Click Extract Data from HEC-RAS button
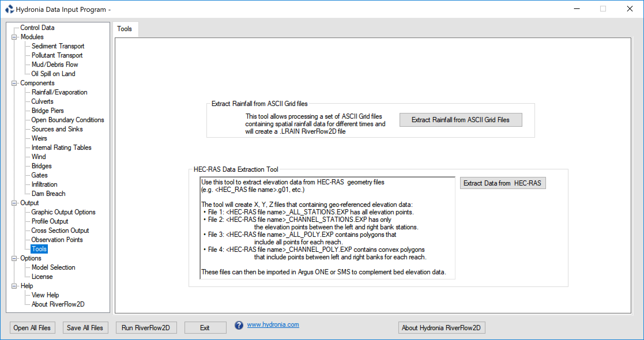 503,183
